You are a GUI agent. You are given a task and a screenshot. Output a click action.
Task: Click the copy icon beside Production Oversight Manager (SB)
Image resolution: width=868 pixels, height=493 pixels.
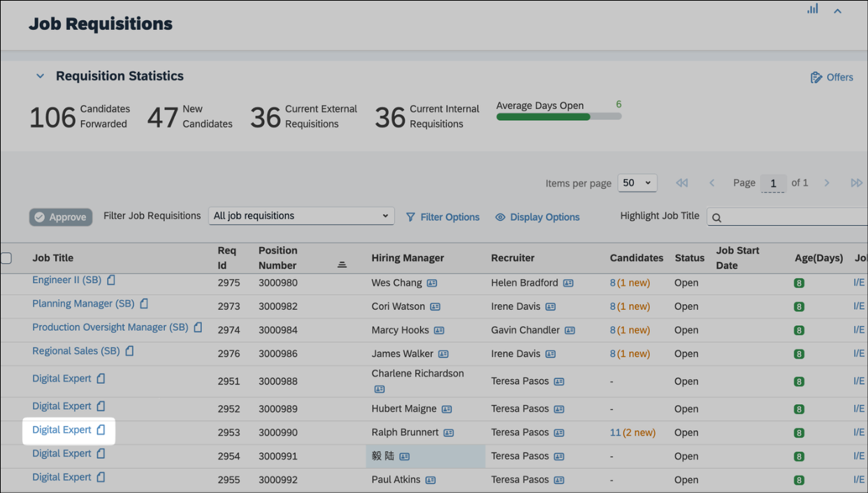(198, 327)
